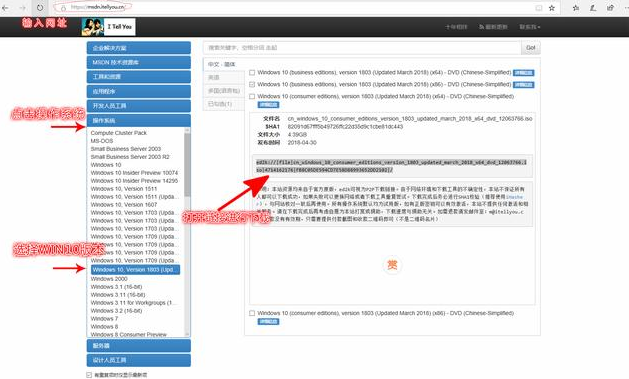Switch to the 英语 language tab

point(224,77)
